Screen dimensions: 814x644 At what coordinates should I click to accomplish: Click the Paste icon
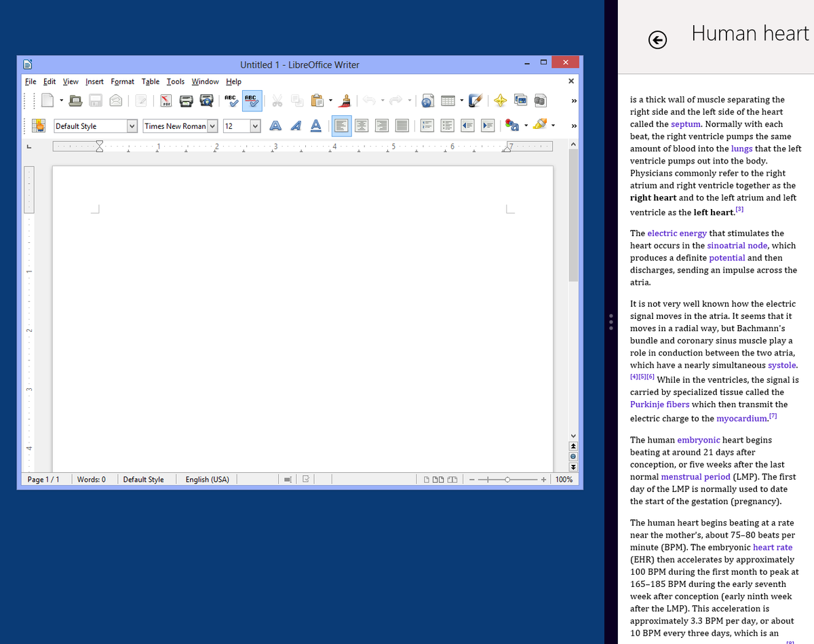317,100
